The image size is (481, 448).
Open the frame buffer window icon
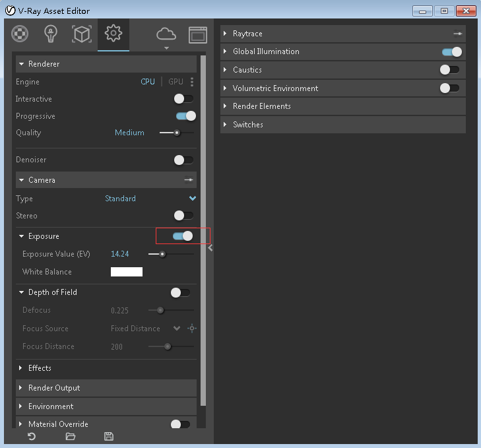[197, 34]
